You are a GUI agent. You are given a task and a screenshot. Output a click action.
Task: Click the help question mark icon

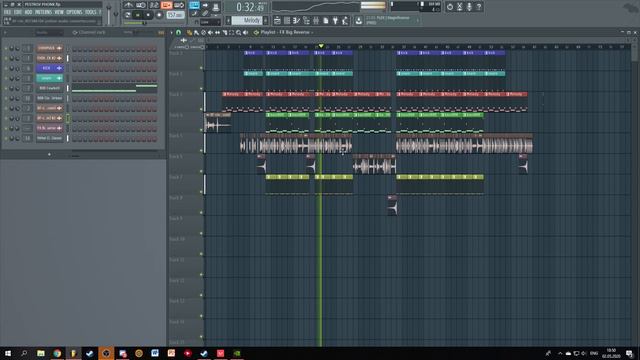[479, 7]
